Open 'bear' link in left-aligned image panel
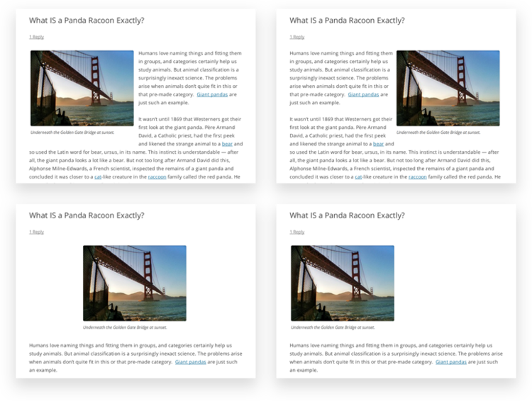Image resolution: width=532 pixels, height=401 pixels. pos(227,144)
